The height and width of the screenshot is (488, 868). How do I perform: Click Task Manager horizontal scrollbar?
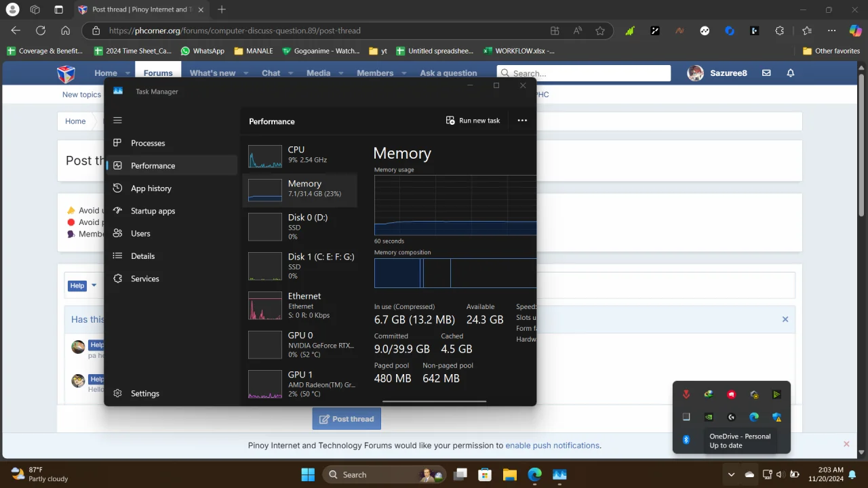pyautogui.click(x=434, y=401)
